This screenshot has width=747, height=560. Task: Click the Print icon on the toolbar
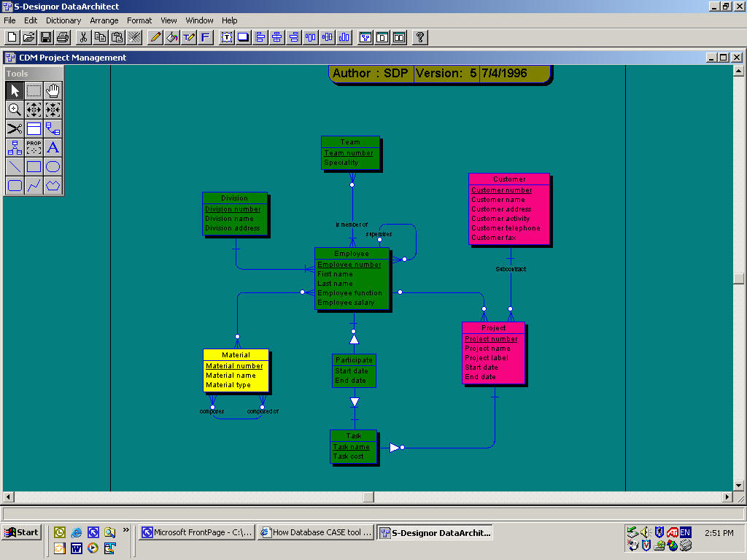click(x=62, y=37)
